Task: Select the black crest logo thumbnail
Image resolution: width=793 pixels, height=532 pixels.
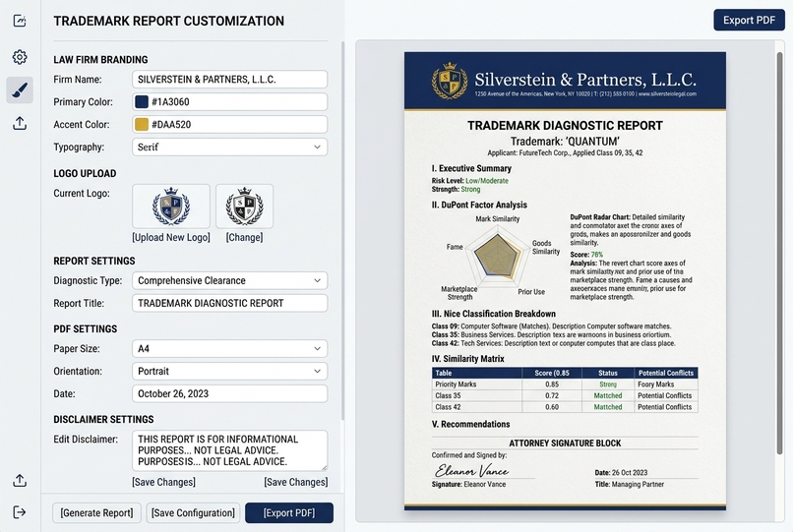Action: point(244,207)
